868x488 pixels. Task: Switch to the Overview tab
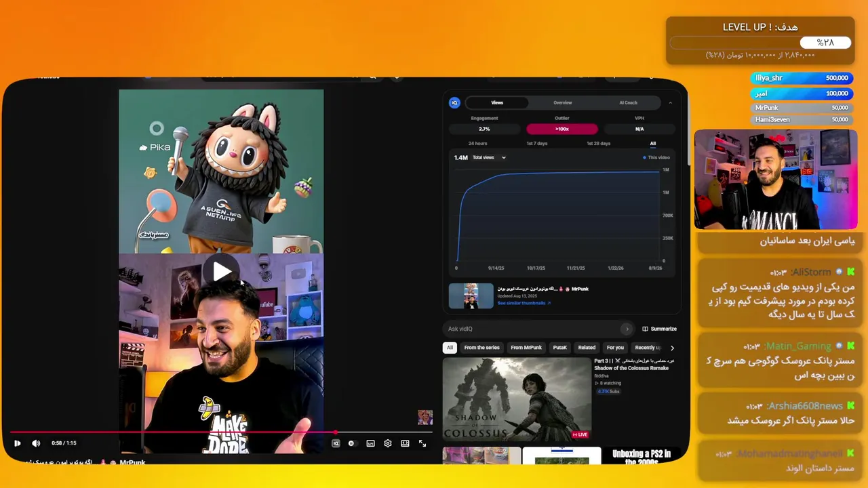[563, 102]
